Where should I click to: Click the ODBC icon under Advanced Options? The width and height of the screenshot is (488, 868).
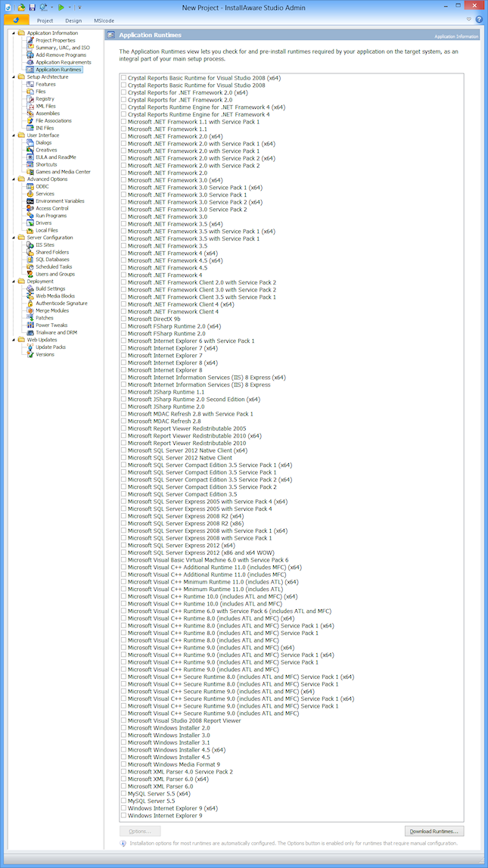pos(31,187)
